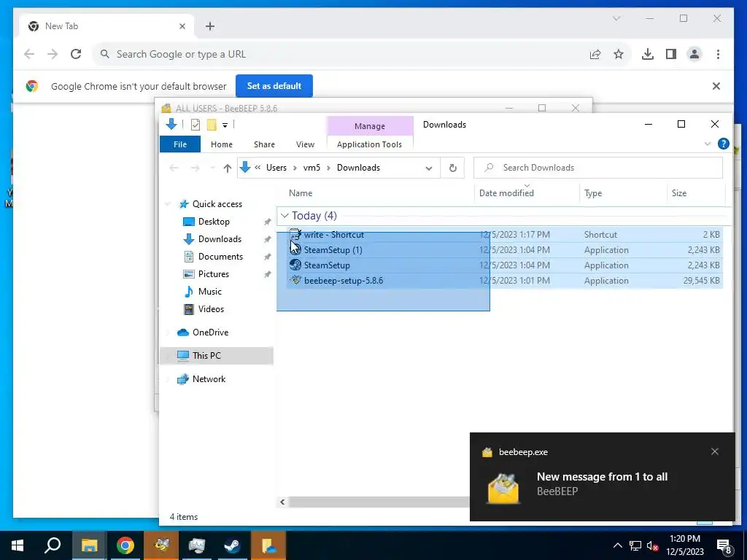Image resolution: width=747 pixels, height=560 pixels.
Task: Select Users in the address path
Action: (276, 168)
